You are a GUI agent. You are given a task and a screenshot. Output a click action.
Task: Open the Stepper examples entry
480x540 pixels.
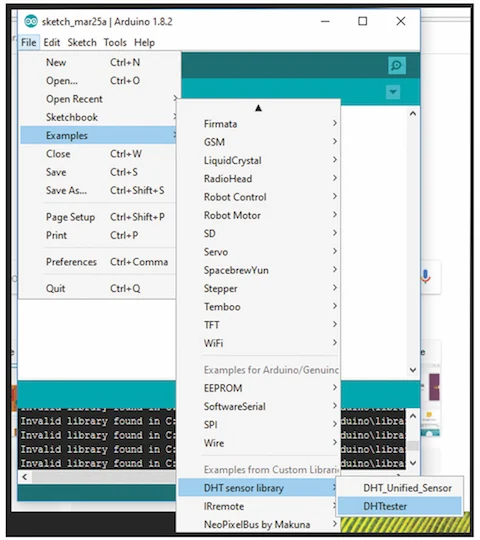259,288
